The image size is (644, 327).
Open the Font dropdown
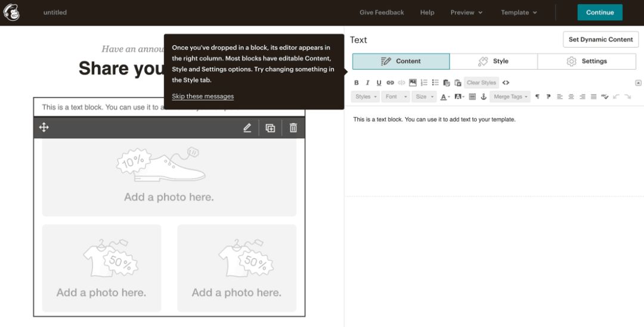[x=396, y=97]
